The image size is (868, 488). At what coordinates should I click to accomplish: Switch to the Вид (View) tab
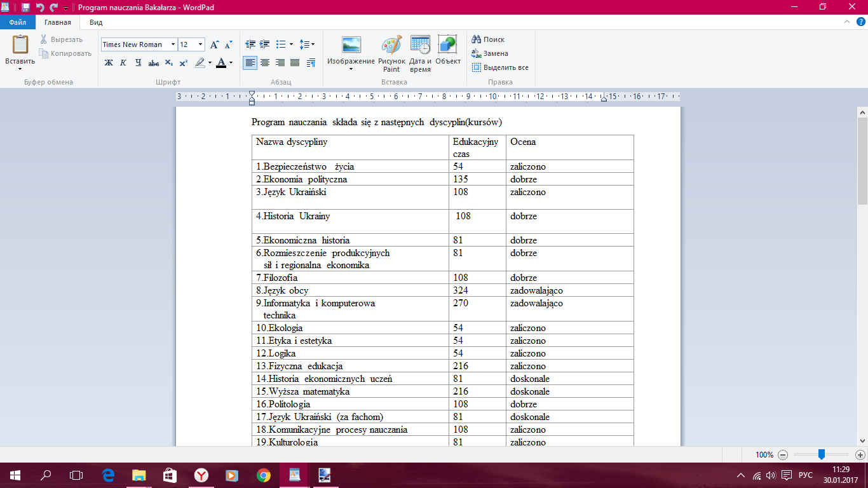tap(96, 22)
